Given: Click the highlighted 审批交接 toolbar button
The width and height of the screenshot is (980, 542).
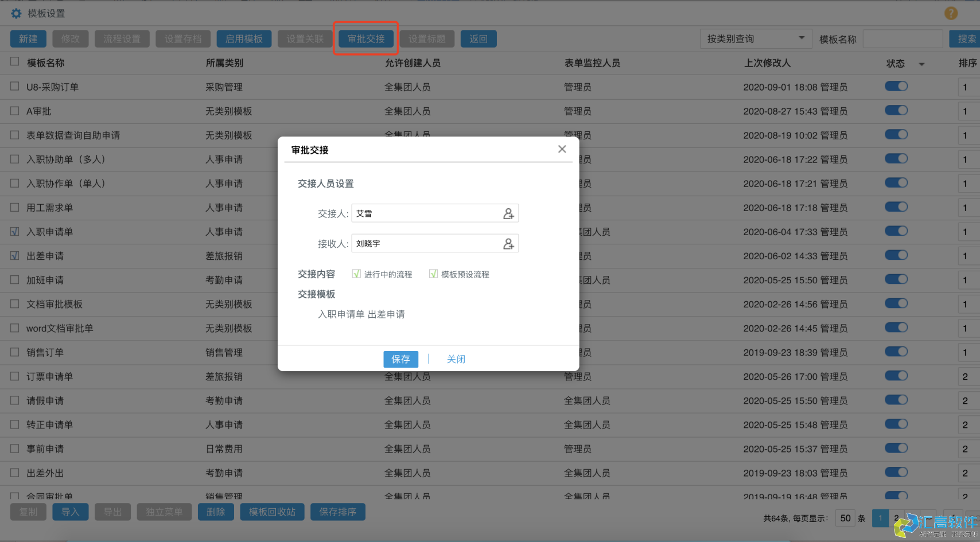Looking at the screenshot, I should click(x=365, y=38).
